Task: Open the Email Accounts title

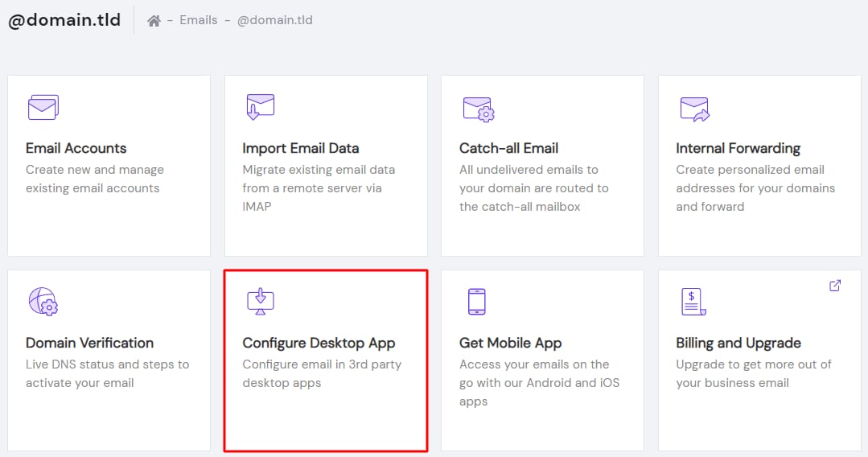Action: click(x=76, y=148)
